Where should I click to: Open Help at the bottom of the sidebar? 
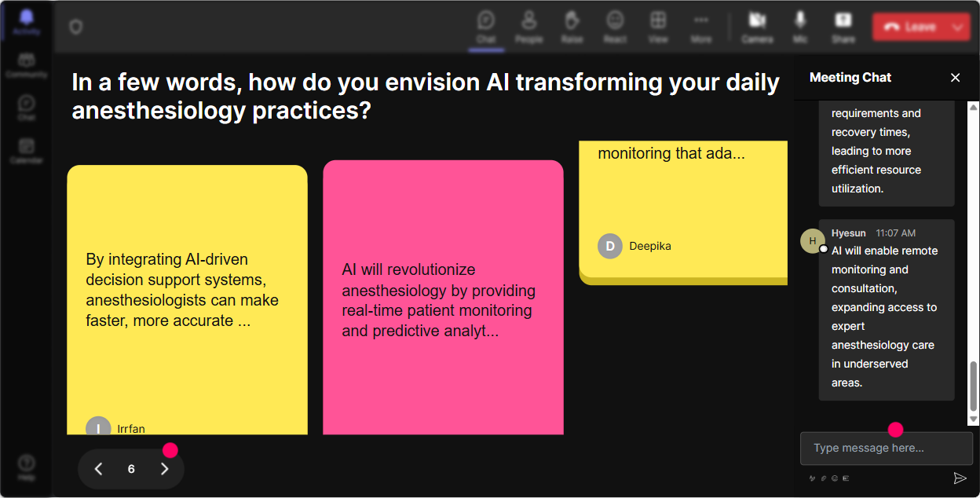tap(27, 467)
